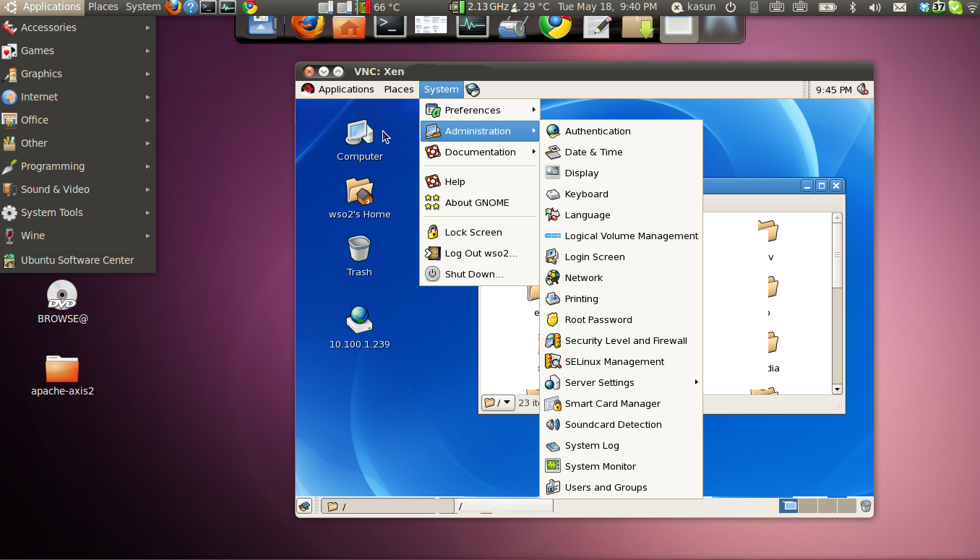
Task: Open the terminal icon in the dock
Action: tap(390, 26)
